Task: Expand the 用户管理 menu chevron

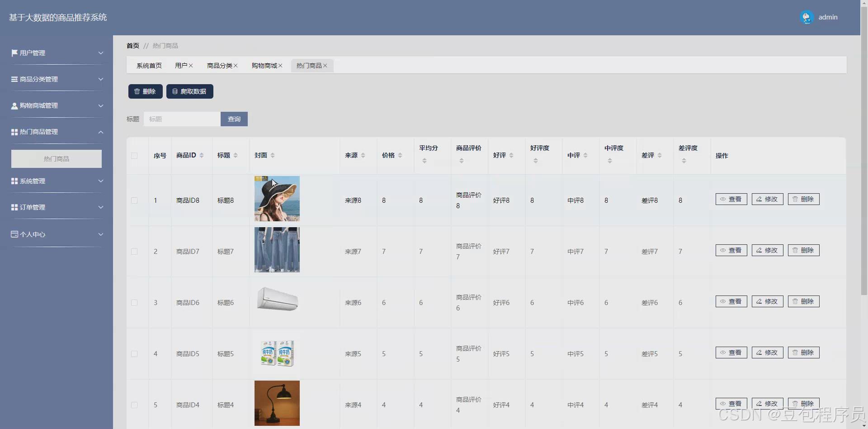Action: (x=101, y=53)
